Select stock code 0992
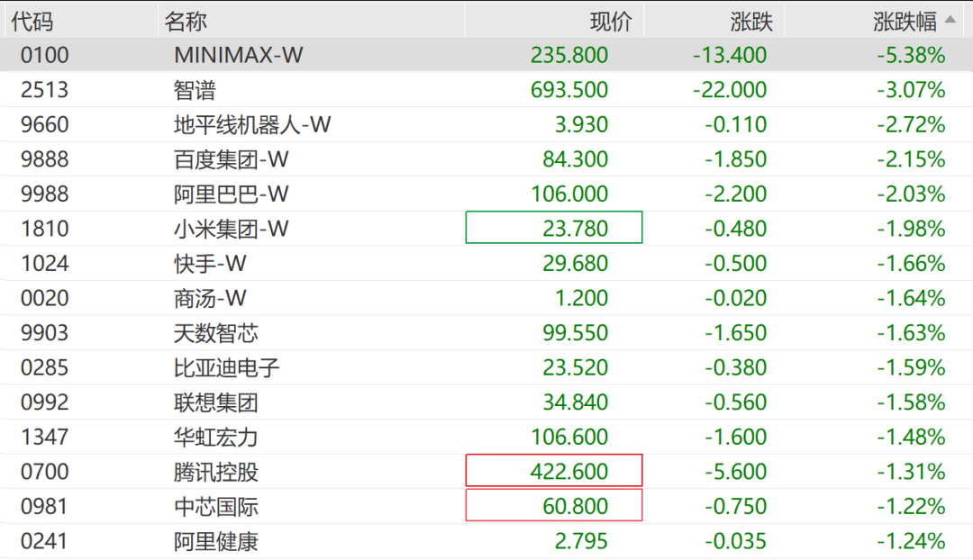 pyautogui.click(x=45, y=402)
